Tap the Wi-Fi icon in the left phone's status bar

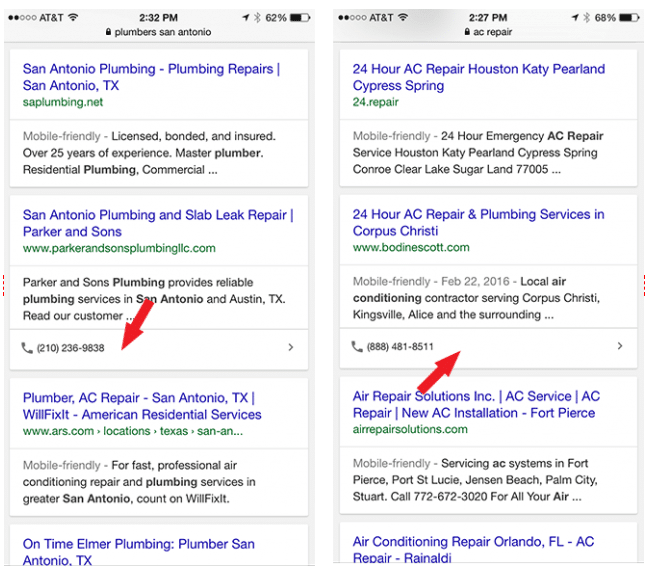tap(73, 17)
